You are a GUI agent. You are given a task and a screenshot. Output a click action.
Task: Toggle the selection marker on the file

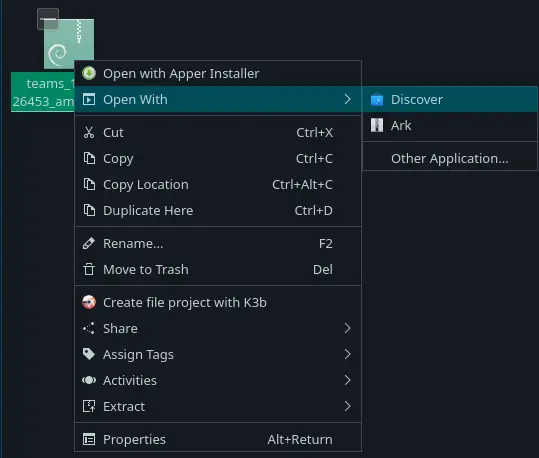[x=48, y=19]
